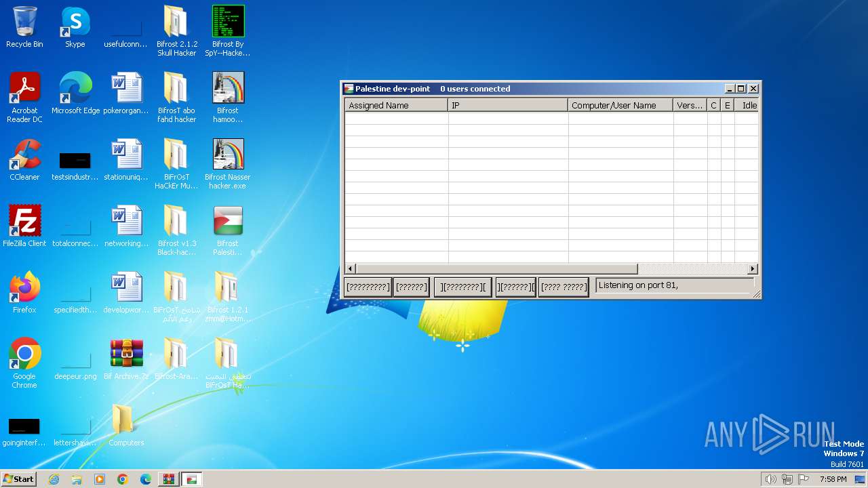Select Bifrost v1.3 Black-hac... folder
This screenshot has width=868, height=488.
pos(177,230)
